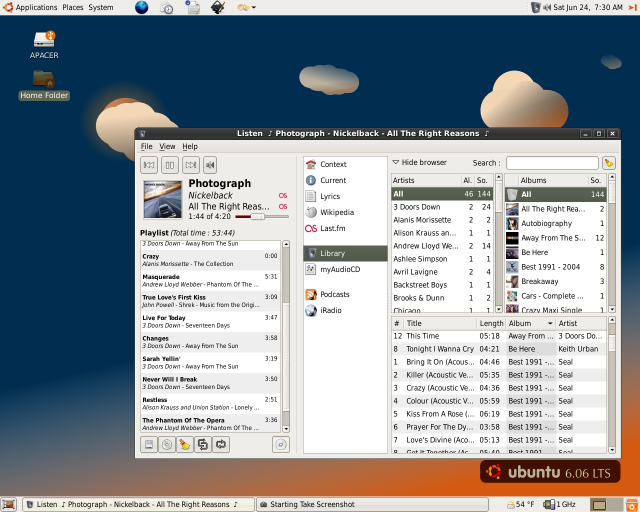Select True Love's First Kiss in playlist
The width and height of the screenshot is (640, 512).
(x=210, y=301)
